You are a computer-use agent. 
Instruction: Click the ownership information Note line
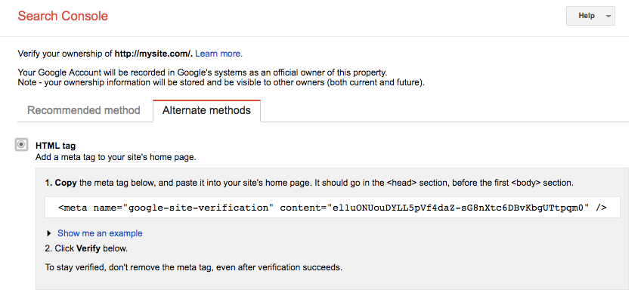(221, 82)
